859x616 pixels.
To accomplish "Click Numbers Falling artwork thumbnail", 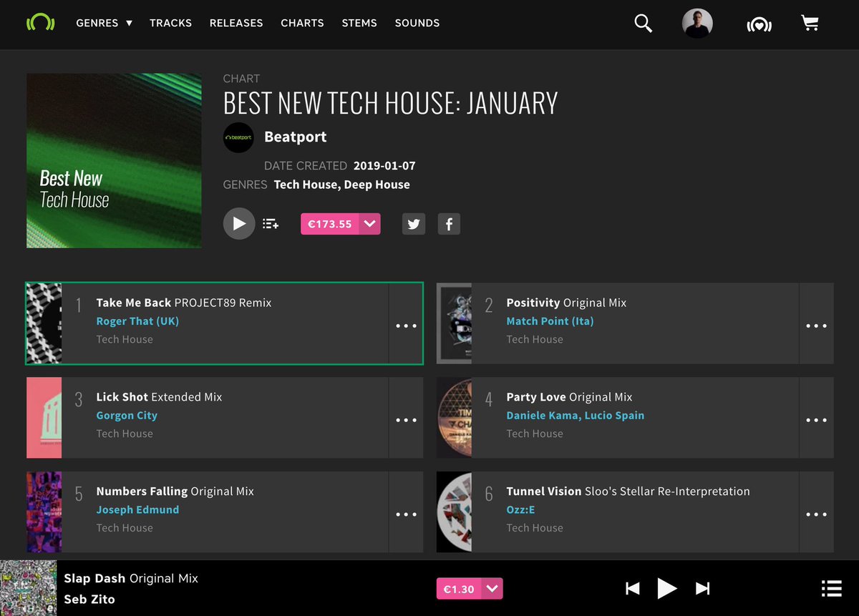I will [x=44, y=512].
